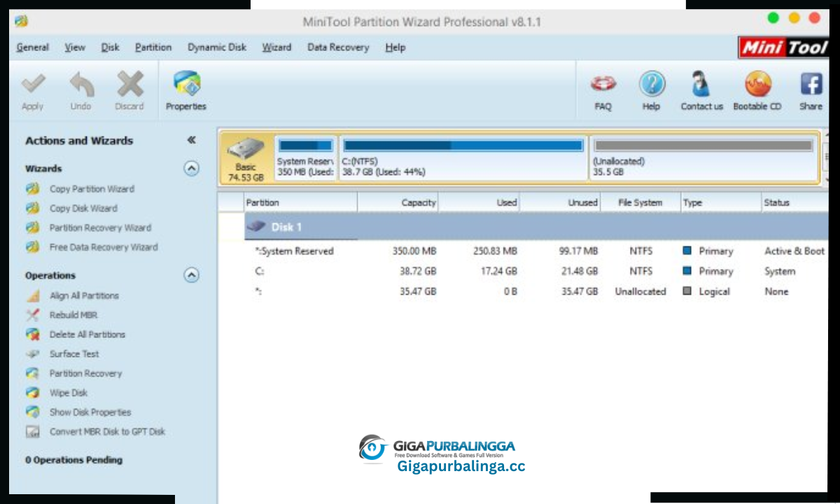Click the Partition Recovery Wizard icon
This screenshot has width=840, height=504.
tap(32, 227)
